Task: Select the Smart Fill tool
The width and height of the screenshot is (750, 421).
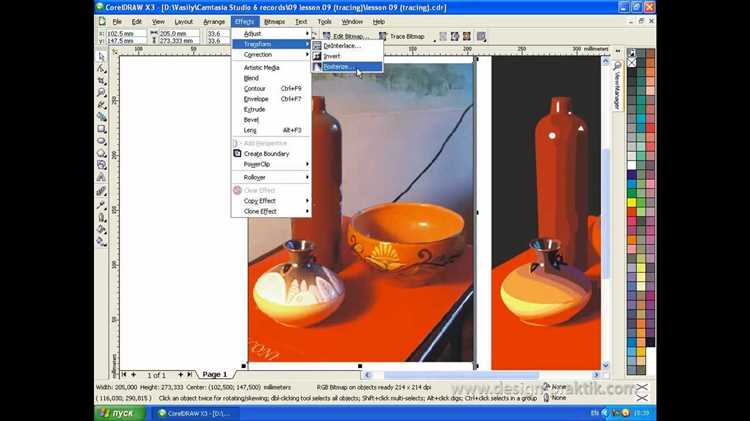Action: [x=101, y=117]
